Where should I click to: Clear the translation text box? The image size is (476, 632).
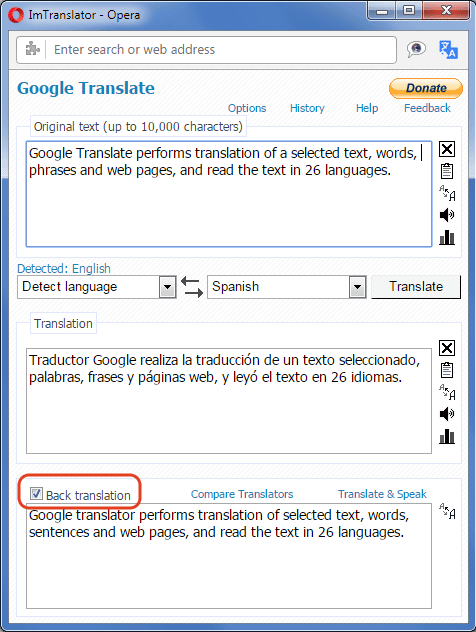(447, 348)
